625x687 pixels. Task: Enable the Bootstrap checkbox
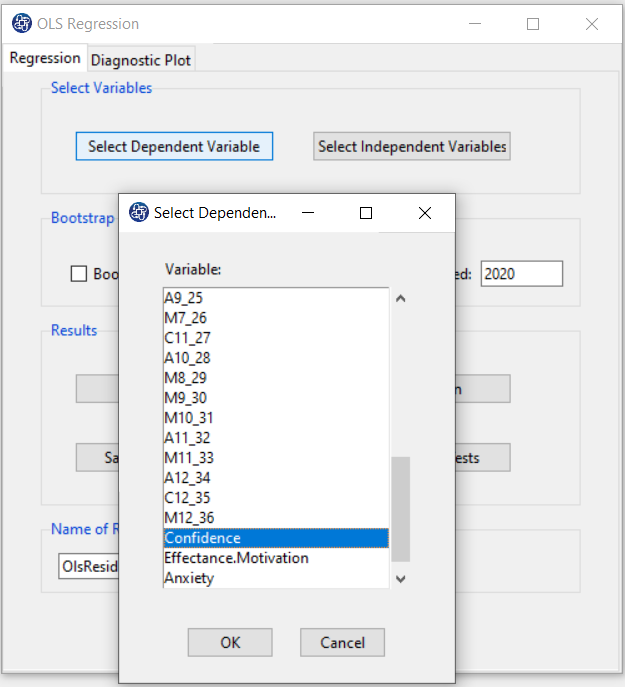pyautogui.click(x=79, y=274)
